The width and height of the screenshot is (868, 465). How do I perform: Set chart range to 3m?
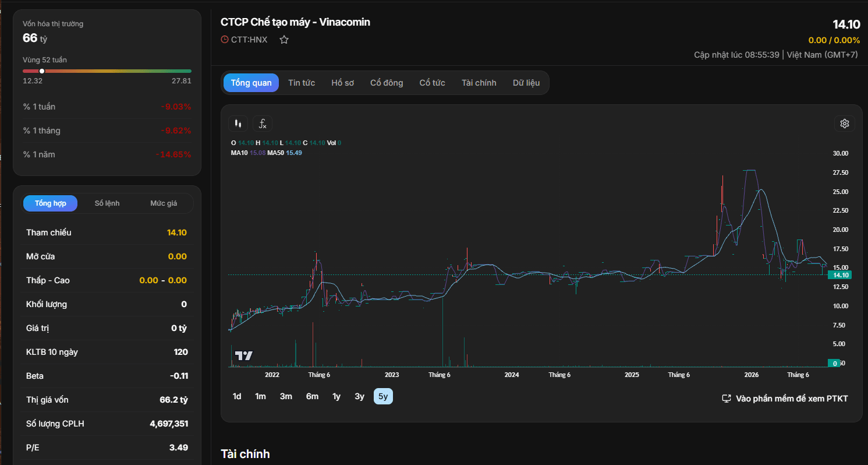click(286, 396)
